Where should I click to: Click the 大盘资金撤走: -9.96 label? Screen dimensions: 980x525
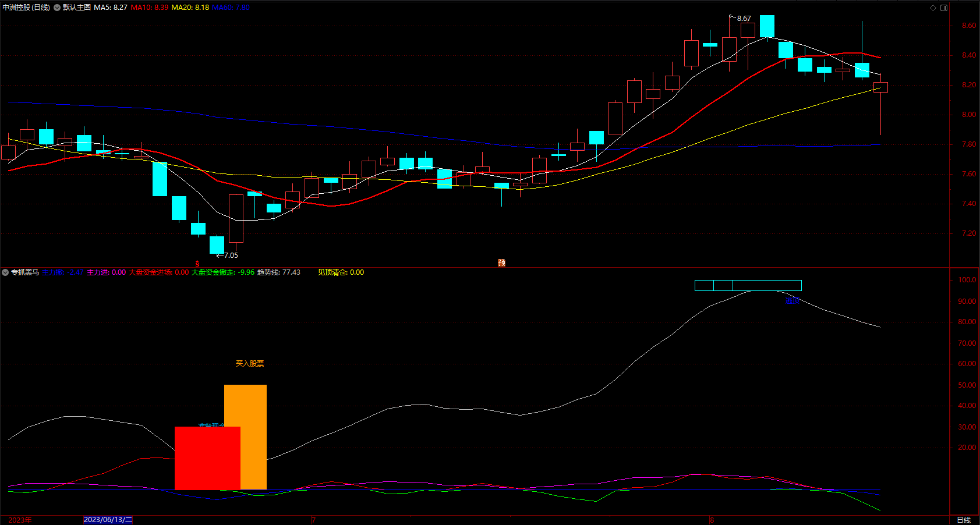point(223,272)
